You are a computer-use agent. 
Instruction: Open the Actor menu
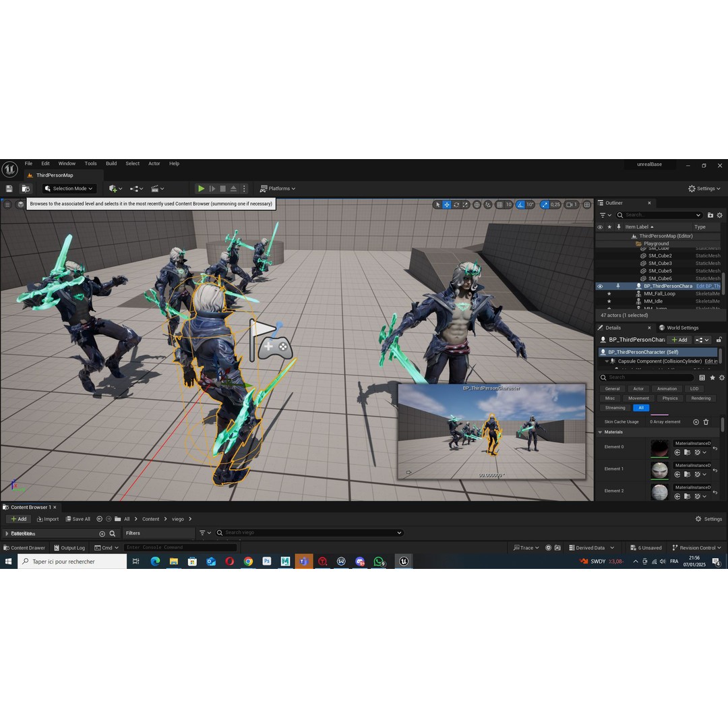pos(154,163)
